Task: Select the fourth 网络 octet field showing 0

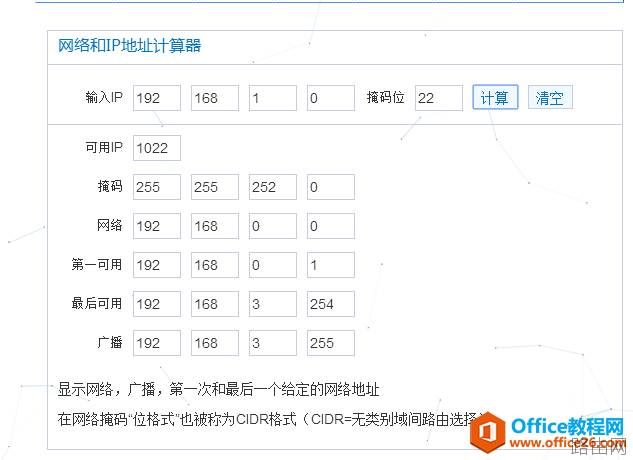Action: (x=331, y=226)
